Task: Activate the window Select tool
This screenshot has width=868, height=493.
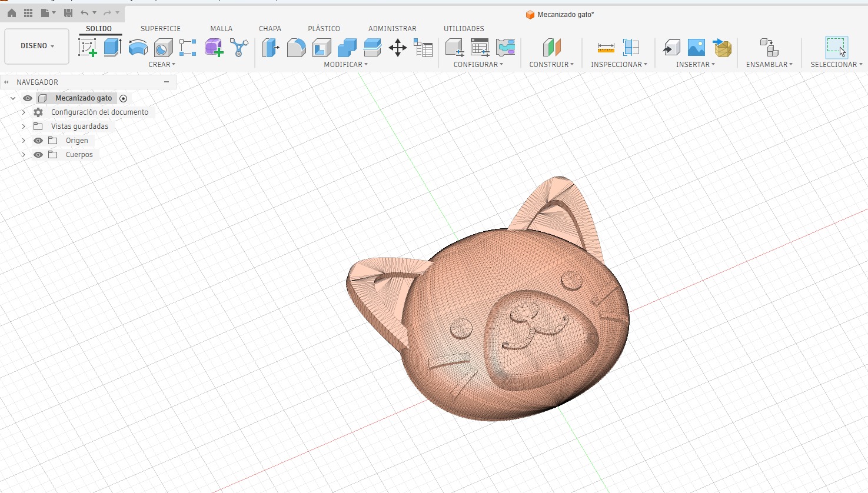Action: coord(836,48)
